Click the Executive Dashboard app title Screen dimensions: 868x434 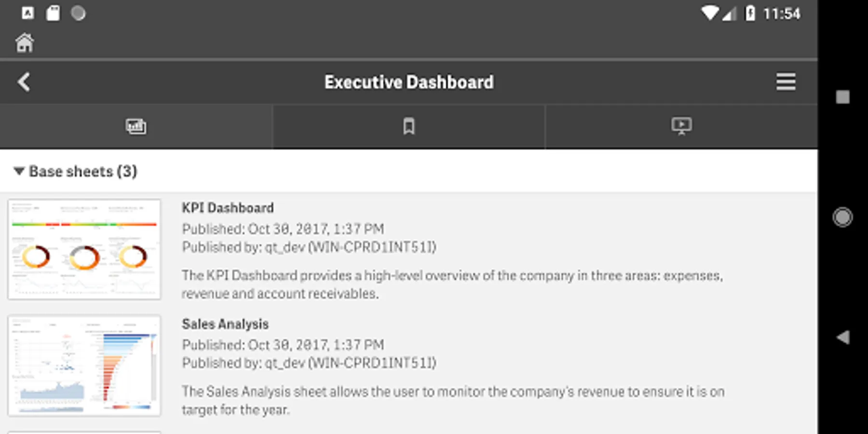pyautogui.click(x=409, y=82)
